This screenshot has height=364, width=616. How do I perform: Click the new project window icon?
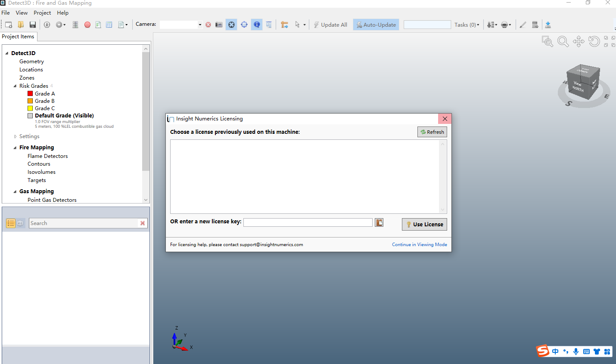point(9,25)
